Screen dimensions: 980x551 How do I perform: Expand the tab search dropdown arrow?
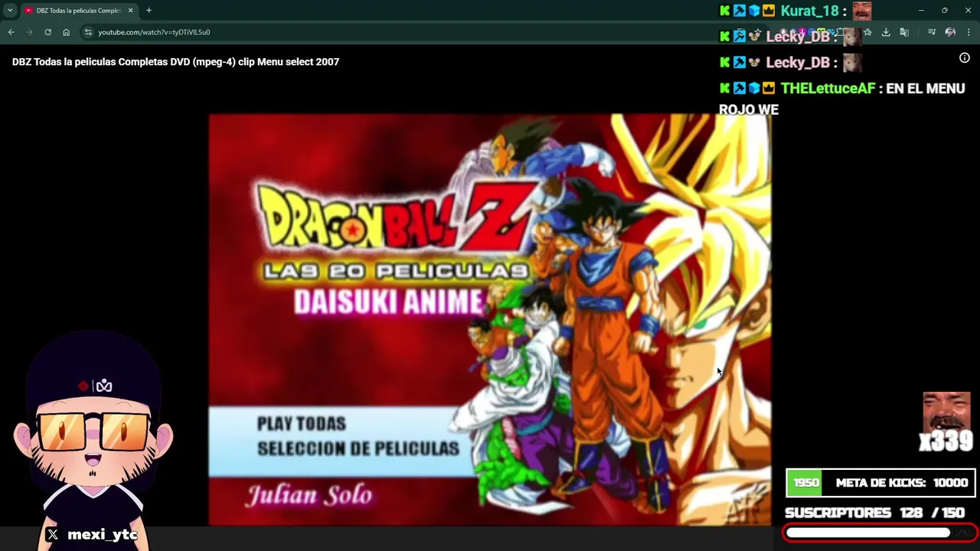point(10,11)
